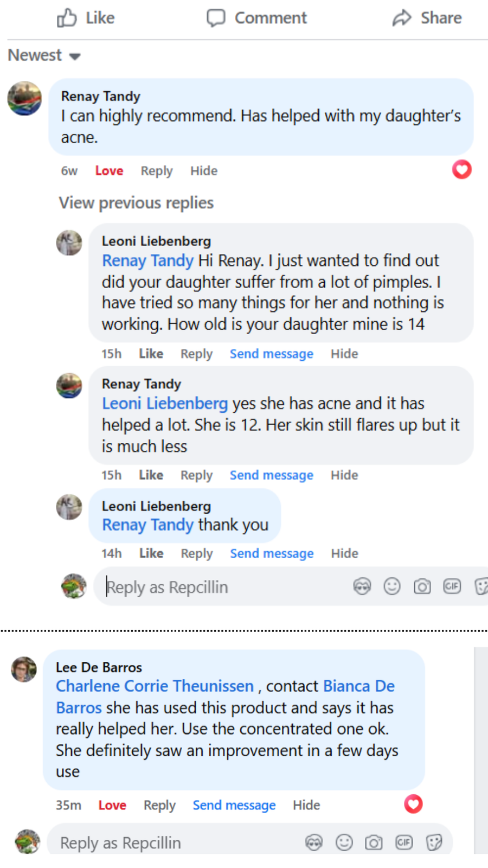
Task: Toggle Like on Renay Tandy's reply
Action: pyautogui.click(x=150, y=475)
